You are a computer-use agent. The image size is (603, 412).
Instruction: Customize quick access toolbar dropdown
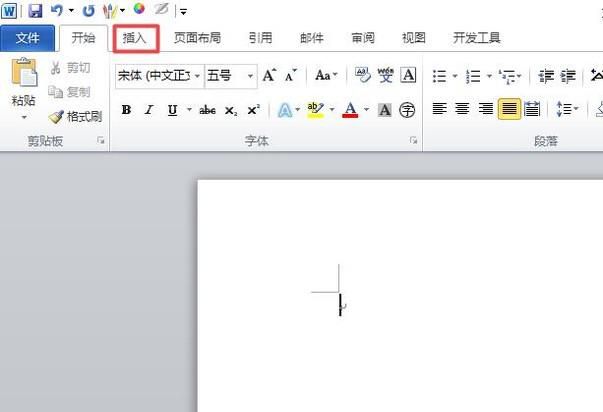tap(183, 12)
